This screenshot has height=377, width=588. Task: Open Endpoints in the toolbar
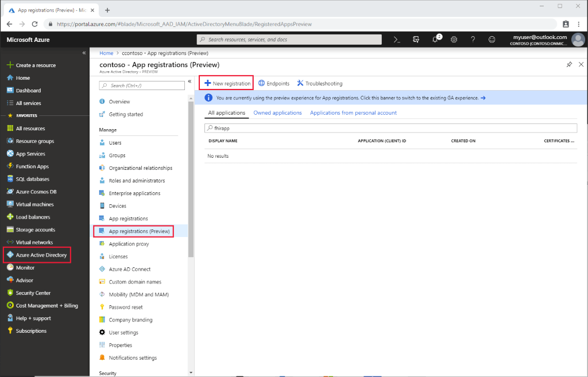pos(274,83)
